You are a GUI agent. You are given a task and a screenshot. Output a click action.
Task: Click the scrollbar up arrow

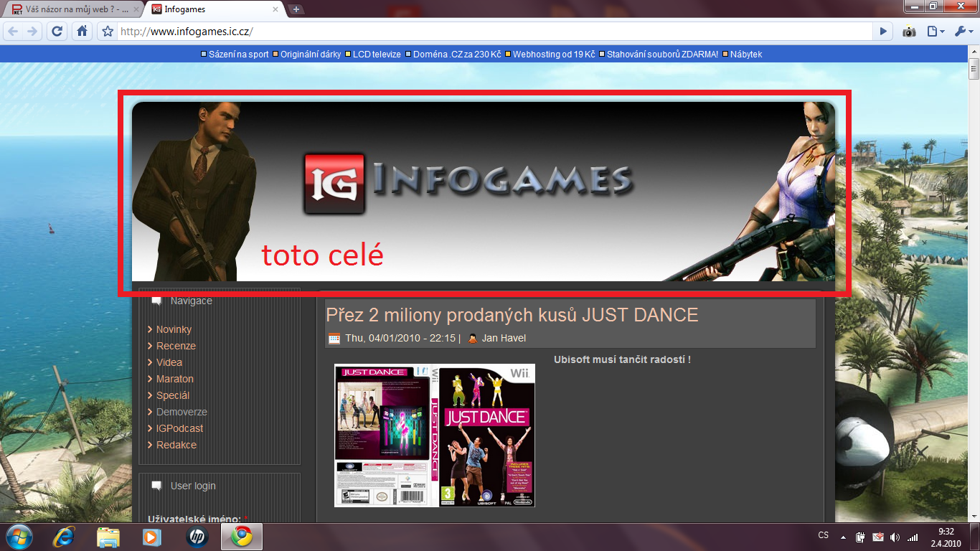pyautogui.click(x=974, y=52)
